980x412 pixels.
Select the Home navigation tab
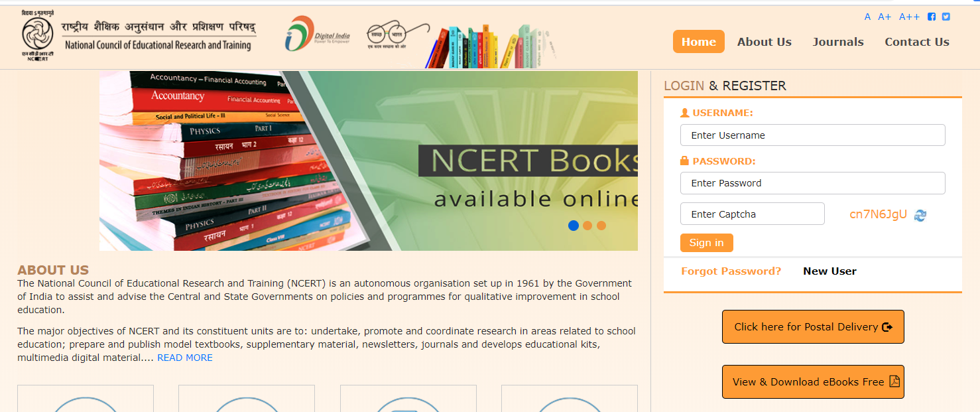[698, 41]
